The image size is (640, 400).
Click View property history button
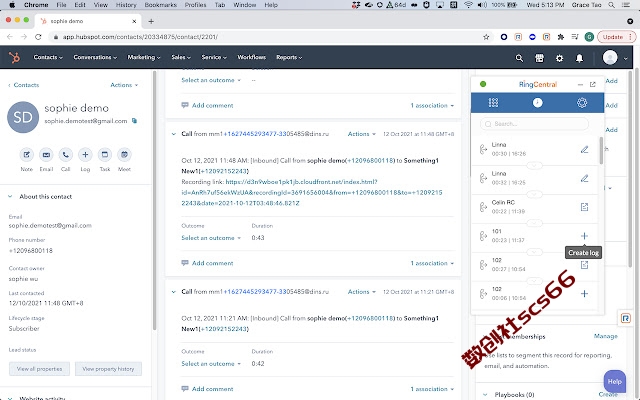108,369
